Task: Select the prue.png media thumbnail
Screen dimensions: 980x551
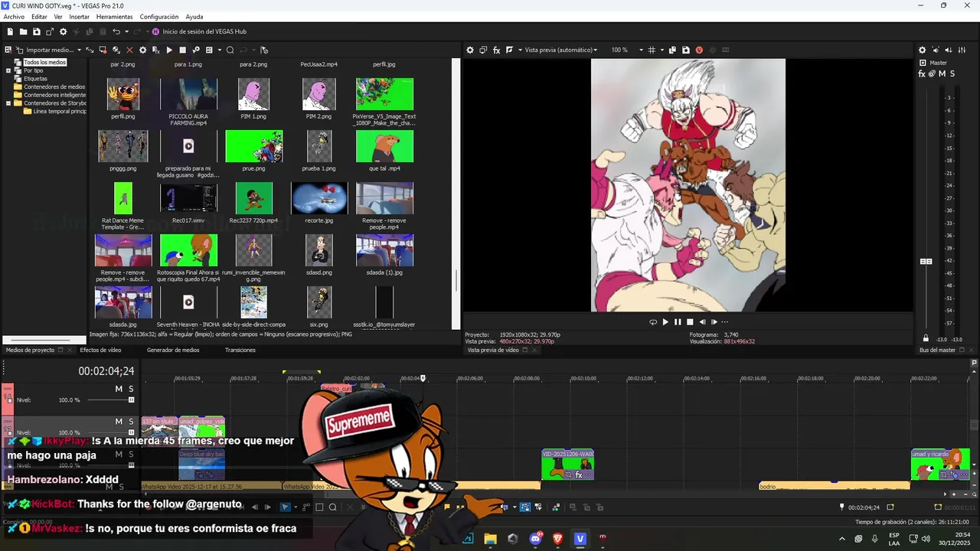Action: [253, 146]
